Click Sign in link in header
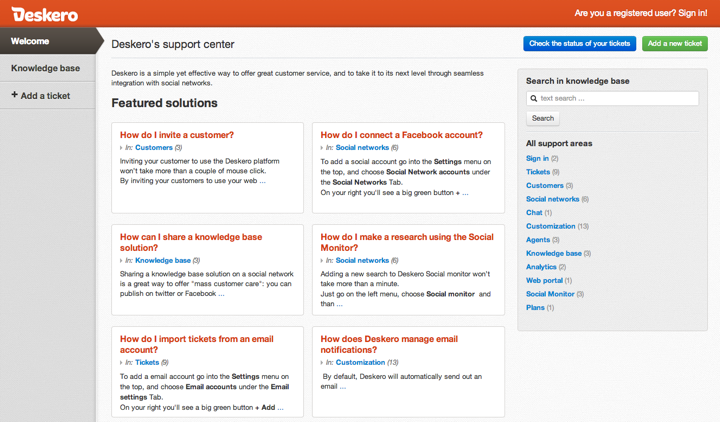This screenshot has width=720, height=422. click(693, 13)
